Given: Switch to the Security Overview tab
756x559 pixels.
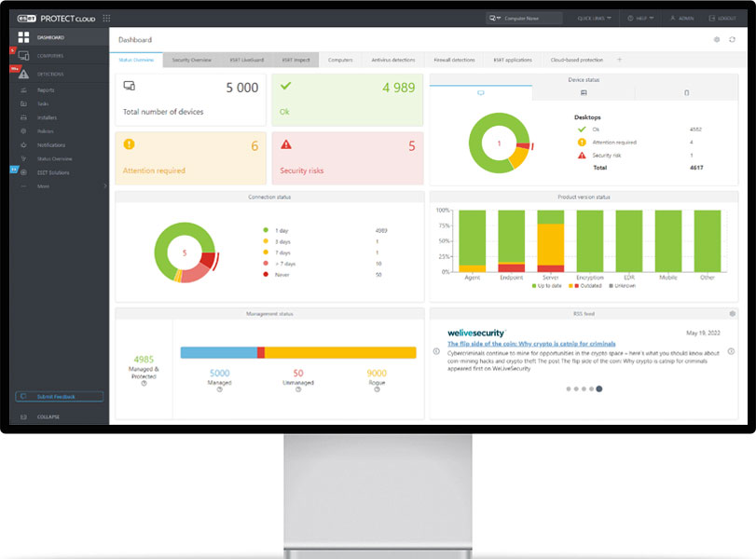Looking at the screenshot, I should (x=191, y=60).
